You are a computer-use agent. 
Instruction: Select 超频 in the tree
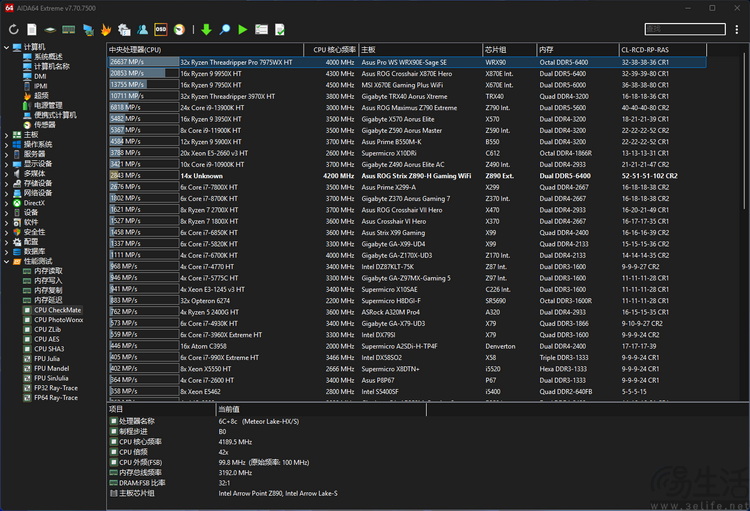(41, 96)
